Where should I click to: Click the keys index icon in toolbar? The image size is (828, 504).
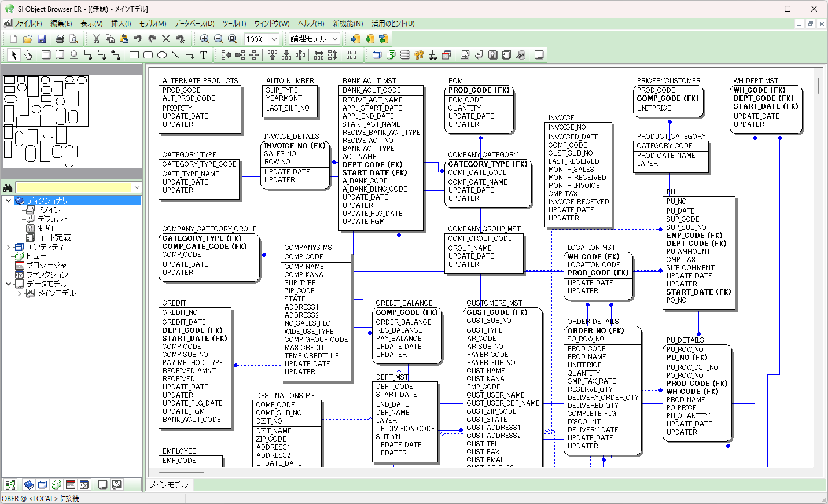click(x=419, y=55)
